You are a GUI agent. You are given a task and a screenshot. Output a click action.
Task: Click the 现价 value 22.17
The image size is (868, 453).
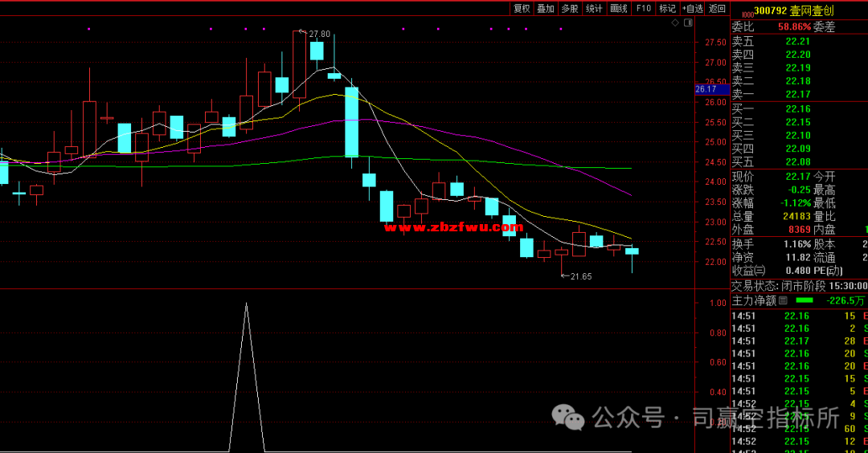tap(798, 177)
